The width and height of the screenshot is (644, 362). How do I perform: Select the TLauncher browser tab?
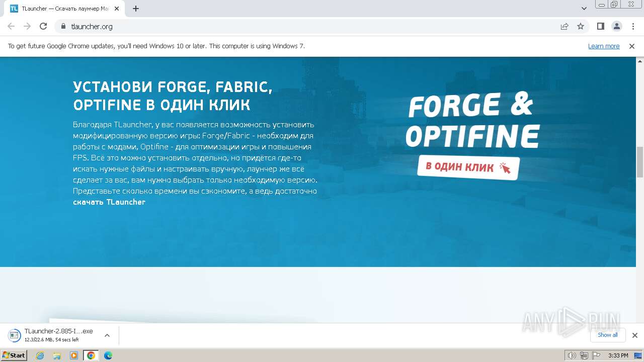65,9
